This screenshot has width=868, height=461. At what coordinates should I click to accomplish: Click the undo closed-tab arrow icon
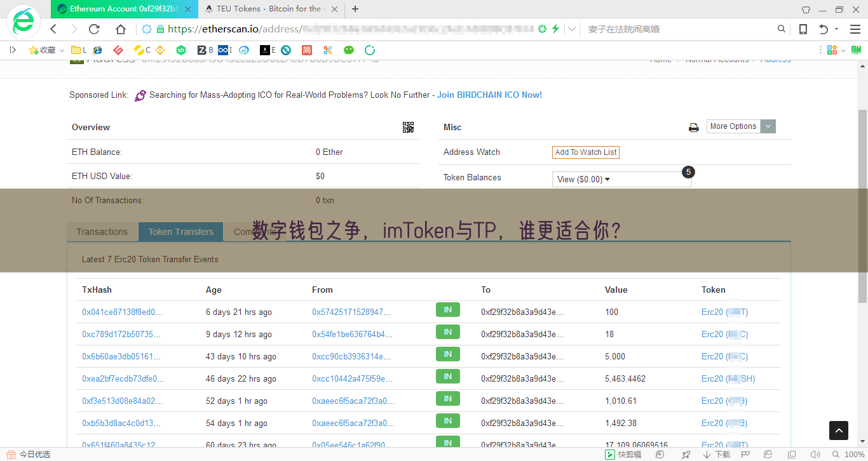(x=824, y=29)
